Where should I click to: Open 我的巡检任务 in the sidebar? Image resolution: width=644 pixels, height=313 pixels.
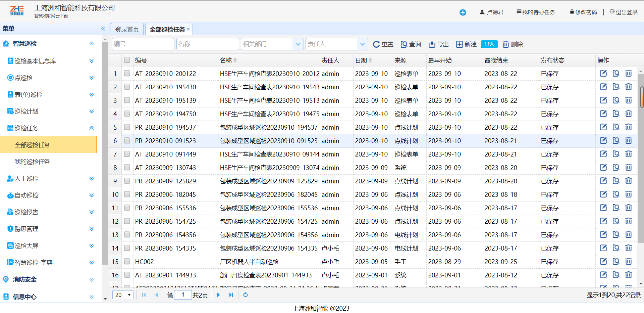[x=32, y=162]
